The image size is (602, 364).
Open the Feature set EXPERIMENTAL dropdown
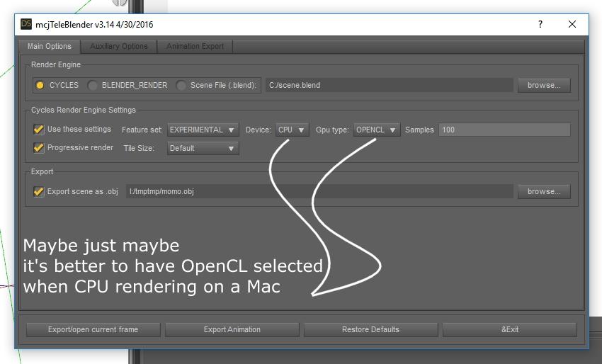203,130
